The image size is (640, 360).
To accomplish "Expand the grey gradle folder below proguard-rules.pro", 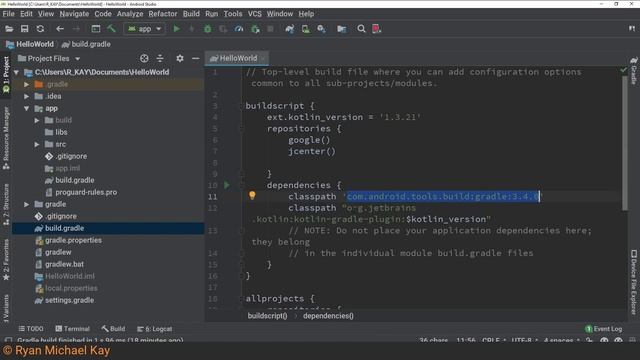I will (x=27, y=204).
